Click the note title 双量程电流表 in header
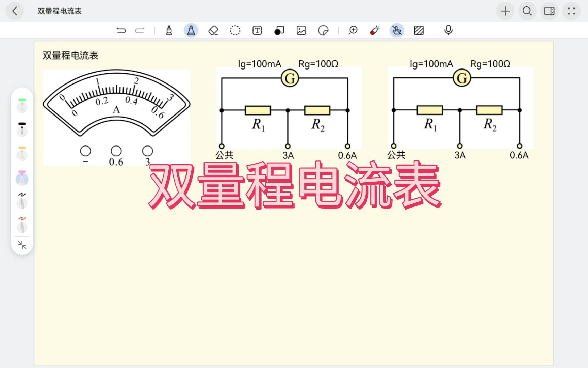 pos(60,11)
